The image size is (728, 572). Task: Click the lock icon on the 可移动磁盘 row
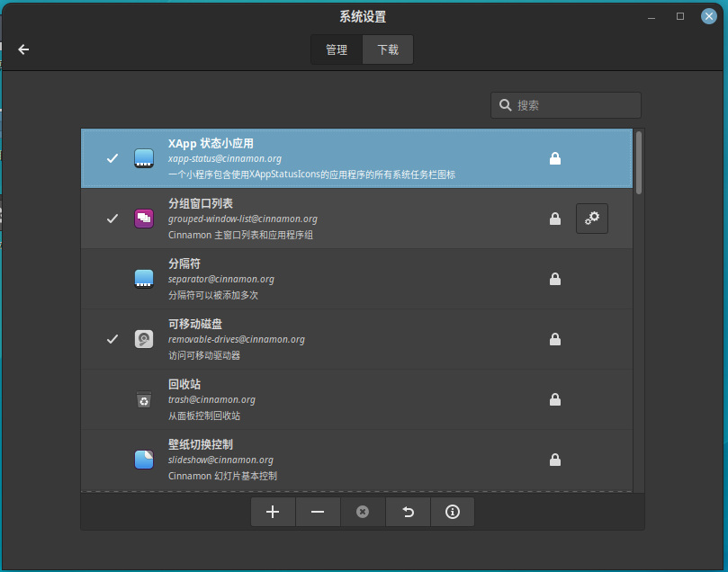(555, 339)
